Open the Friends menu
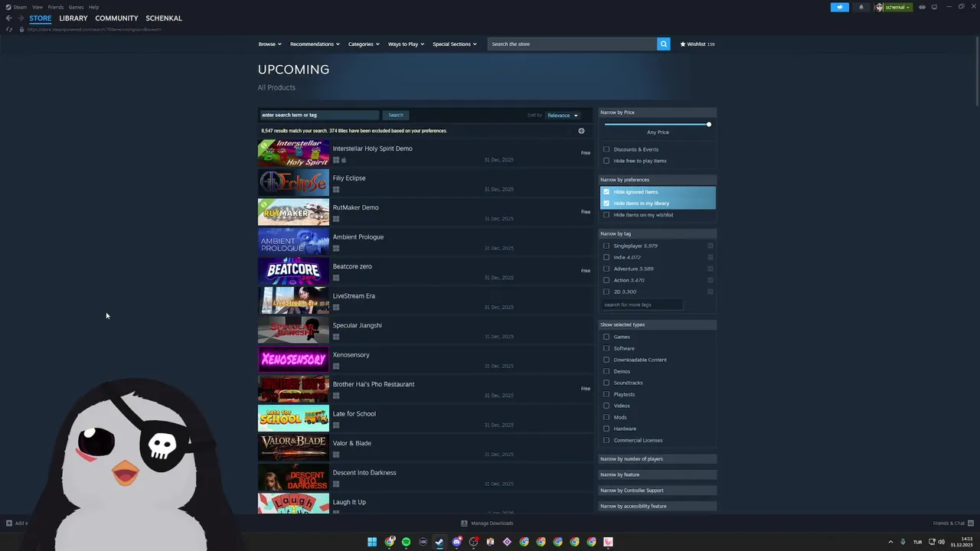The width and height of the screenshot is (980, 551). click(x=56, y=7)
